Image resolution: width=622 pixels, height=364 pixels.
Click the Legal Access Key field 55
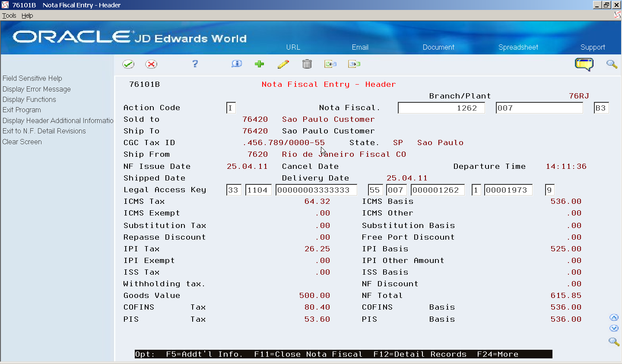(x=375, y=190)
